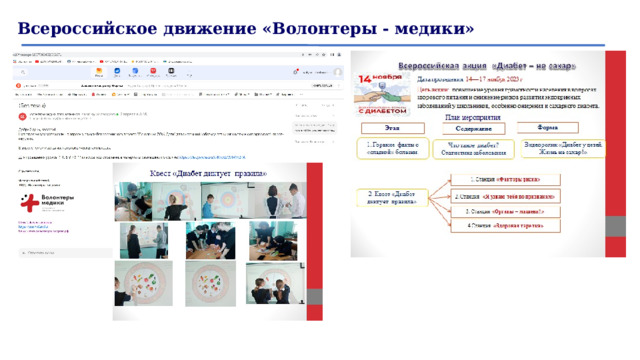This screenshot has width=640, height=360.
Task: Select the «Что такое диабет?» statistics box
Action: coord(473,149)
